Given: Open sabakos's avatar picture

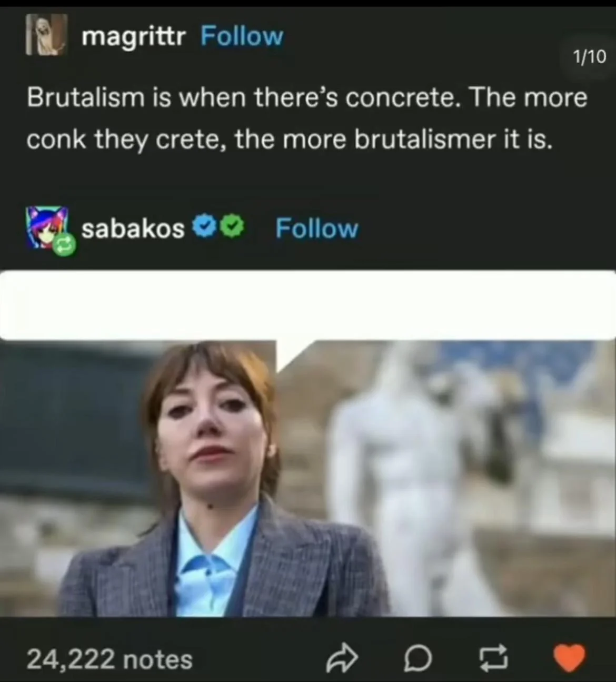Looking at the screenshot, I should point(47,227).
